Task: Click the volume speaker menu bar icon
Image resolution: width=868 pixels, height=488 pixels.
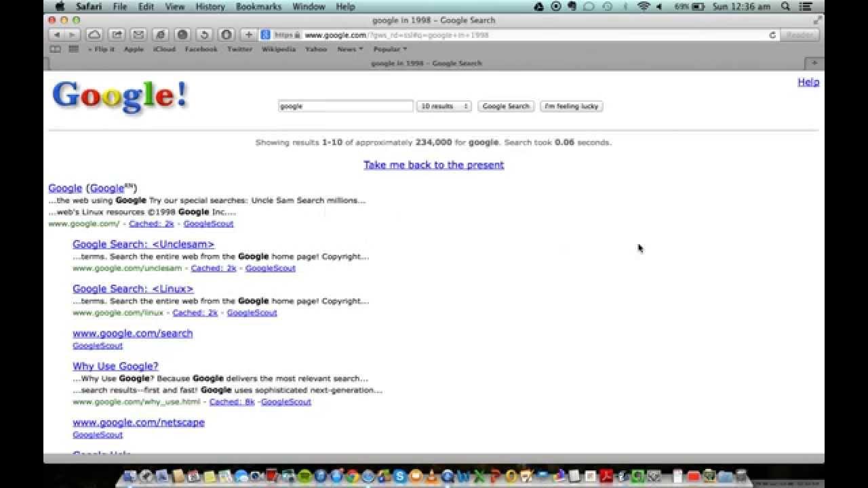Action: [658, 6]
